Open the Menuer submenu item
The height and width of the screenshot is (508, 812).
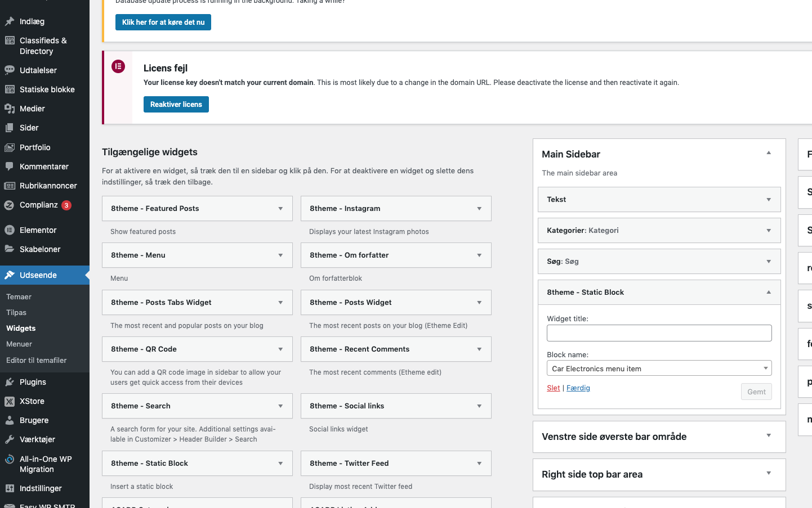coord(19,344)
